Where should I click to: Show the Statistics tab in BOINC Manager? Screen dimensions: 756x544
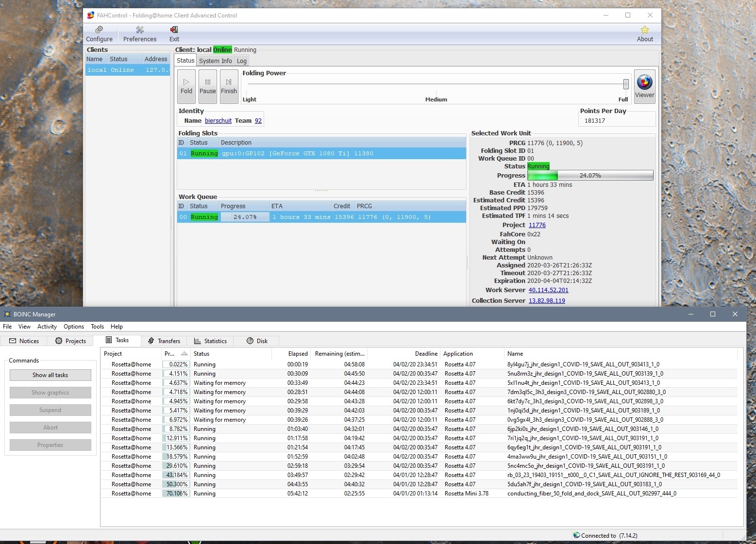(x=210, y=341)
